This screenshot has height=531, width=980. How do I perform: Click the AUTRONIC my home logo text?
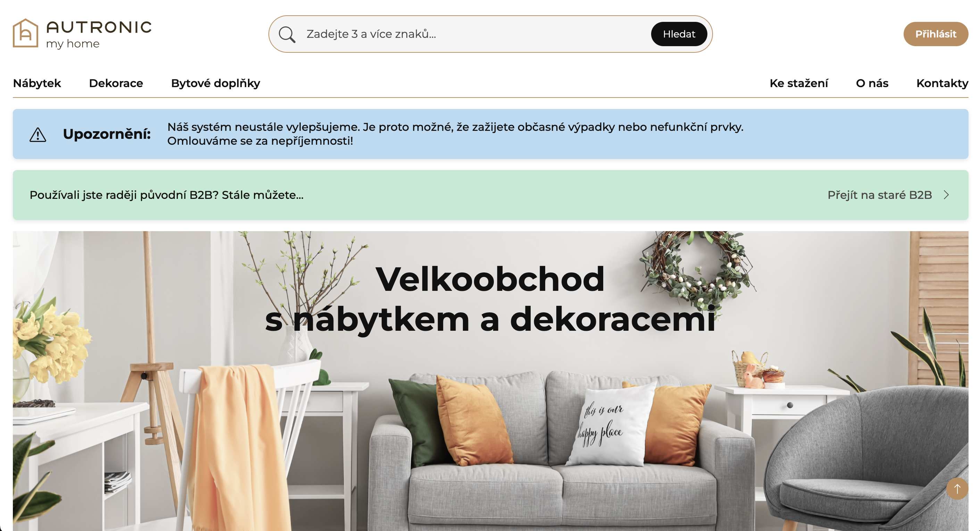coord(99,34)
